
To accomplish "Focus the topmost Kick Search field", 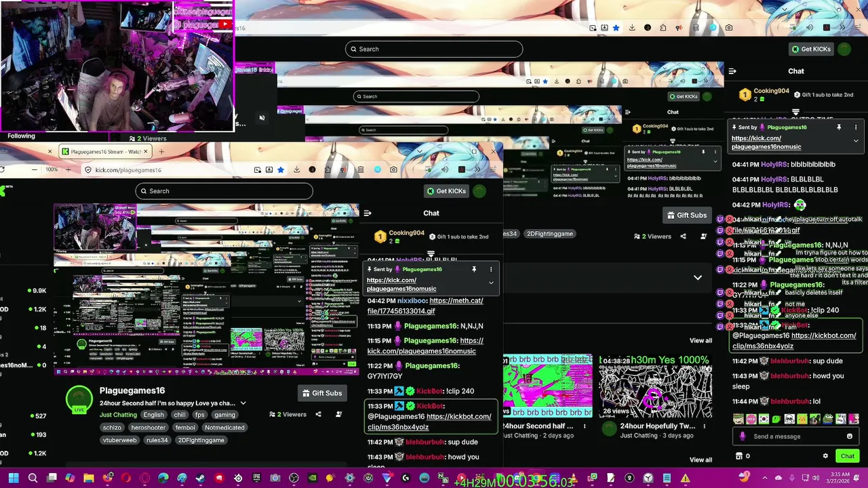I will [x=434, y=49].
